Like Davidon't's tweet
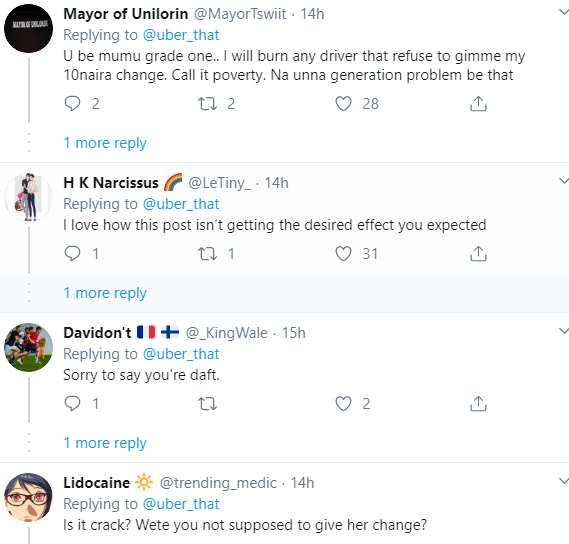Viewport: 569px width, 544px height. pos(343,403)
